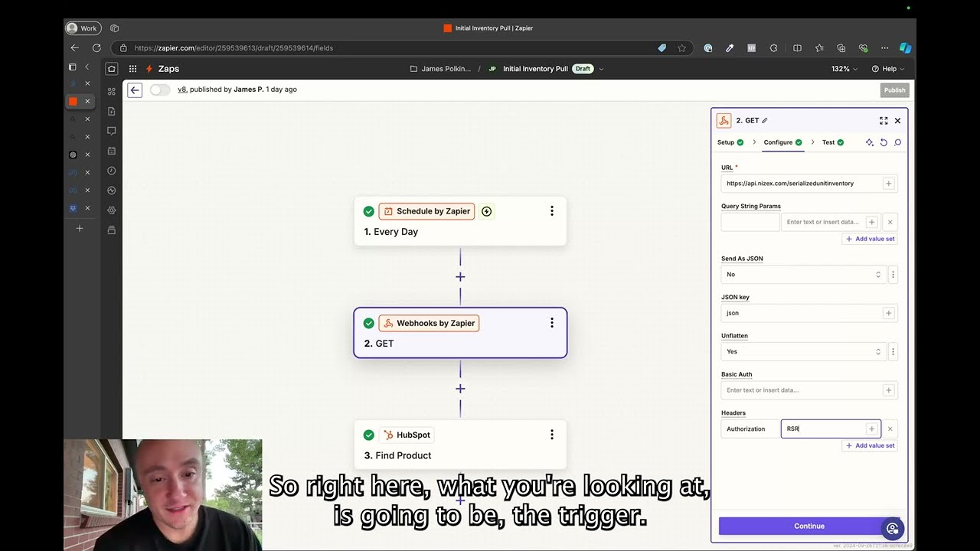Add a step between Schedule and Webhooks
Image resolution: width=980 pixels, height=551 pixels.
click(x=460, y=277)
